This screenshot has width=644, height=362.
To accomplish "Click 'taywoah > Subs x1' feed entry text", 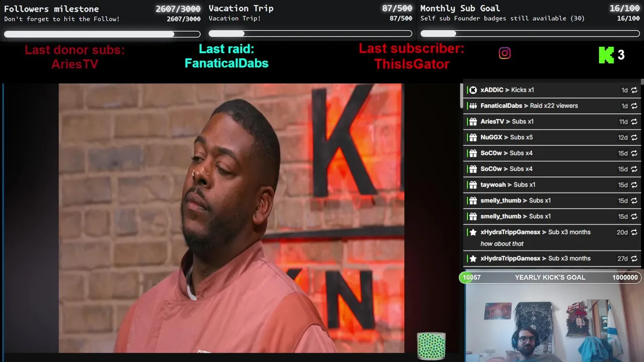I will pos(508,185).
